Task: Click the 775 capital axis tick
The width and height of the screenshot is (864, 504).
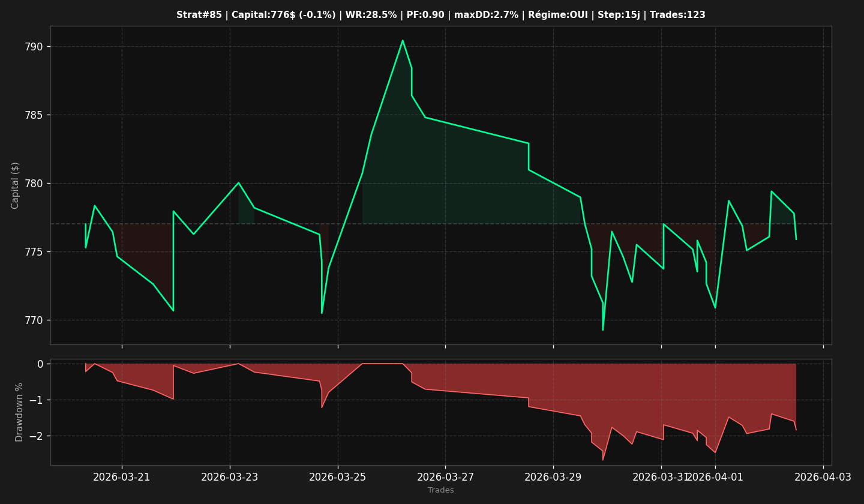Action: (34, 252)
